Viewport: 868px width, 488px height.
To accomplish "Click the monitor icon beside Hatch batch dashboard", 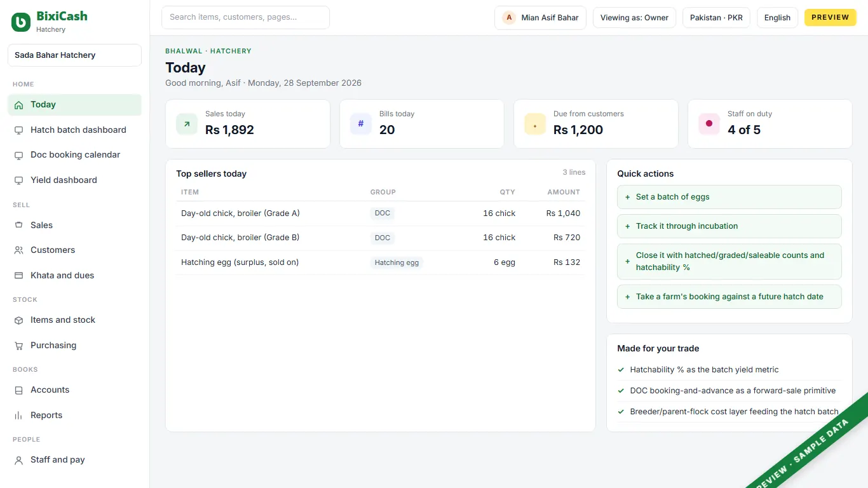I will (x=18, y=130).
